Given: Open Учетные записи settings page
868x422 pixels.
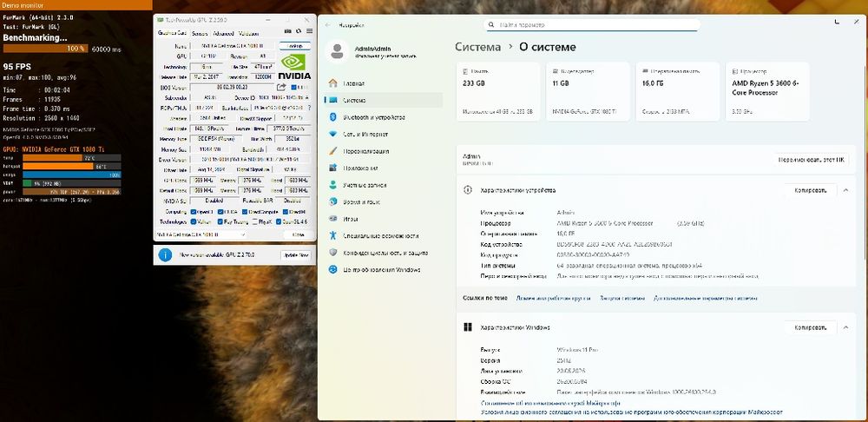Looking at the screenshot, I should [384, 185].
